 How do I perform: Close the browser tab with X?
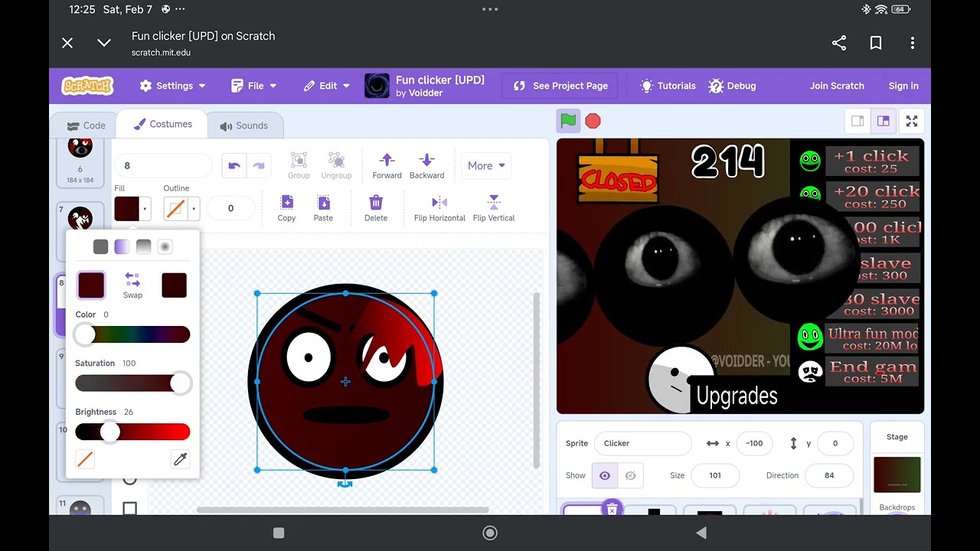click(x=67, y=43)
